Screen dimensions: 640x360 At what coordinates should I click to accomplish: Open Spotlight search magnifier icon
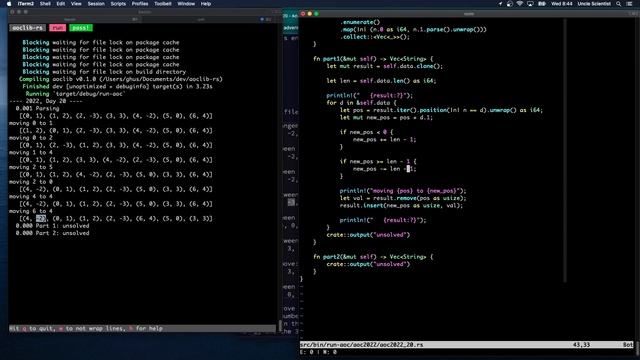(x=619, y=4)
